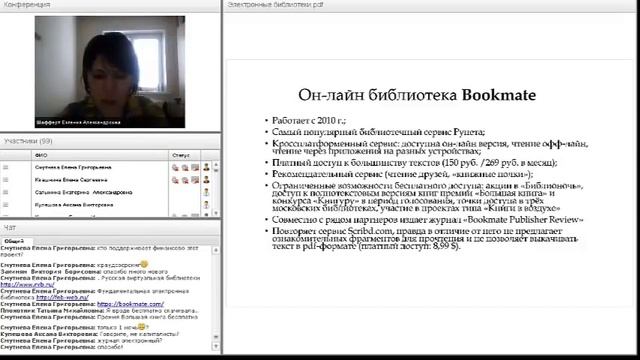The image size is (640, 360).
Task: Click bullet mentioning Scribd.com
Action: click(x=425, y=238)
